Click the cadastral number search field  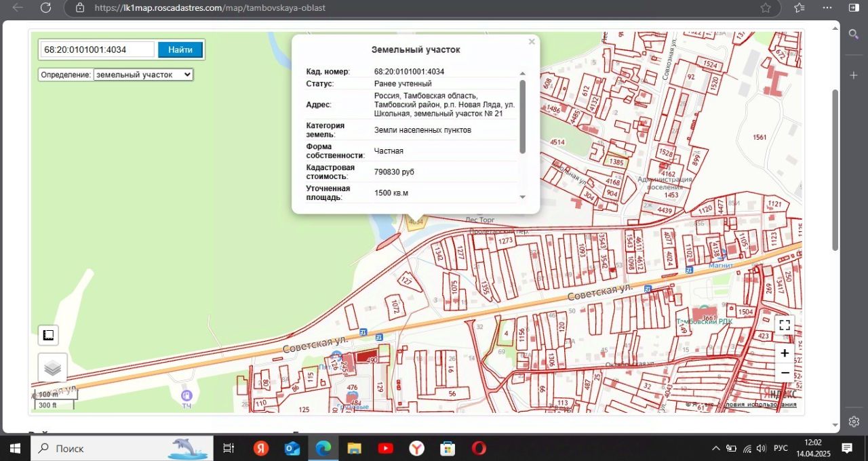click(98, 49)
